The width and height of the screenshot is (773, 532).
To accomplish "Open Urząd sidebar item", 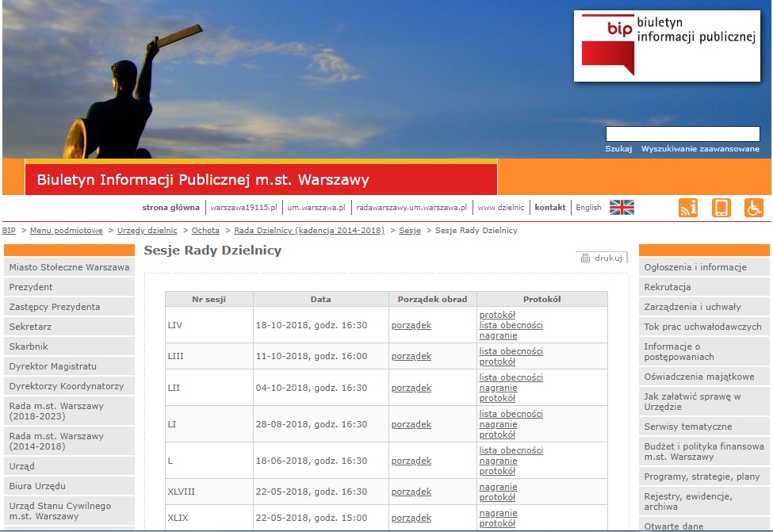I will click(69, 466).
